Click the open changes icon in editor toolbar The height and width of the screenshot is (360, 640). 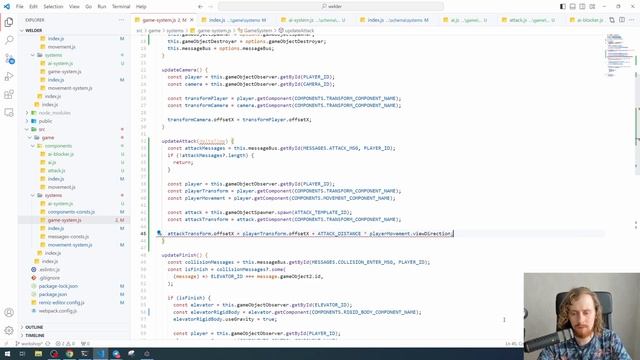click(x=612, y=20)
